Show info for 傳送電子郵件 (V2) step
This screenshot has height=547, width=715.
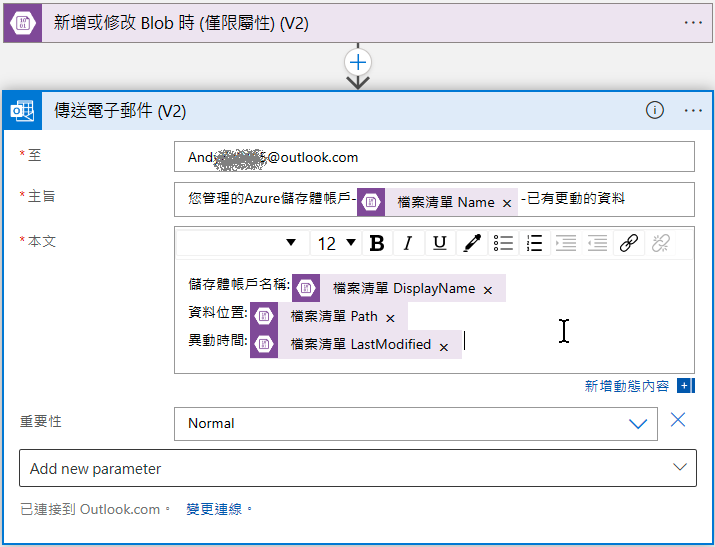click(x=654, y=110)
